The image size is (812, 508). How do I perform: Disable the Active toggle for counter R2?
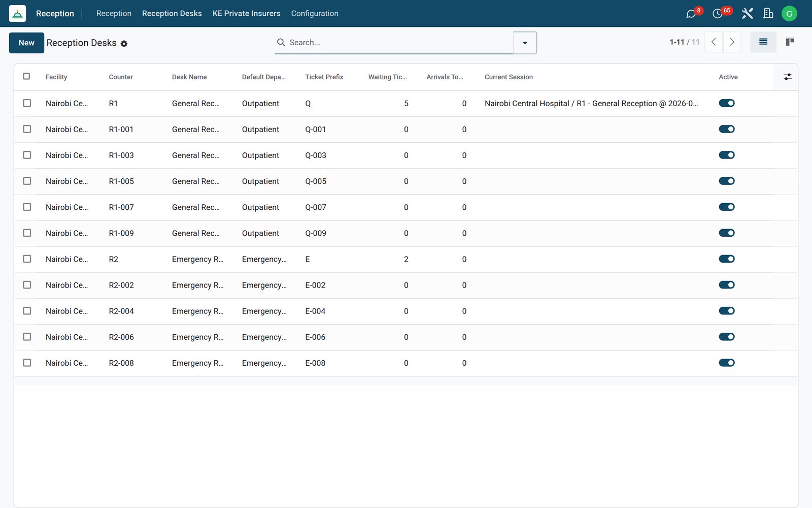pyautogui.click(x=727, y=259)
